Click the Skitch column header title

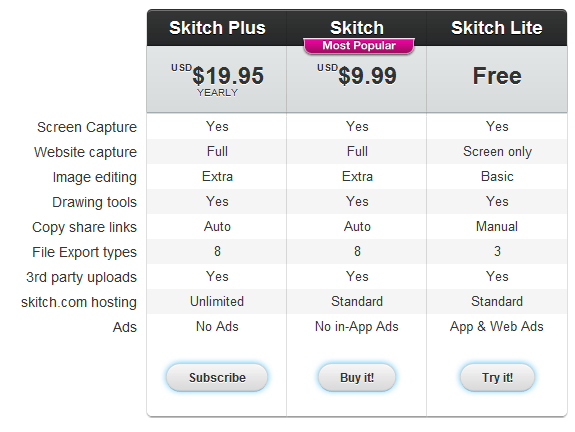point(357,28)
